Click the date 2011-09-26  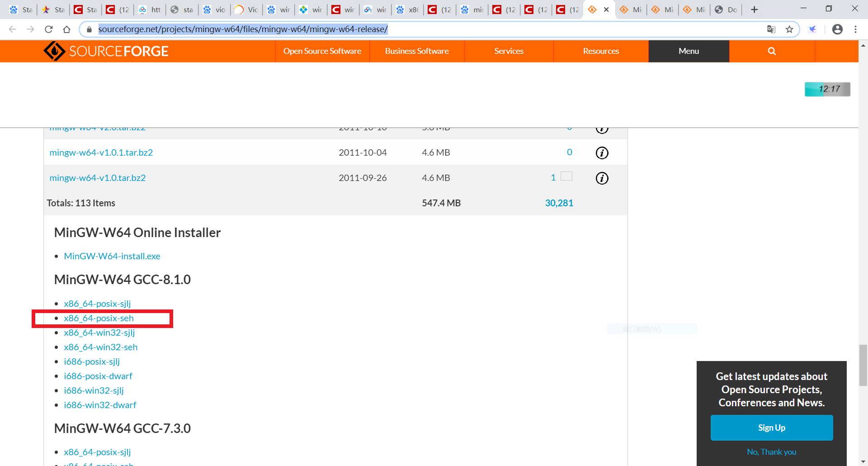pos(363,178)
